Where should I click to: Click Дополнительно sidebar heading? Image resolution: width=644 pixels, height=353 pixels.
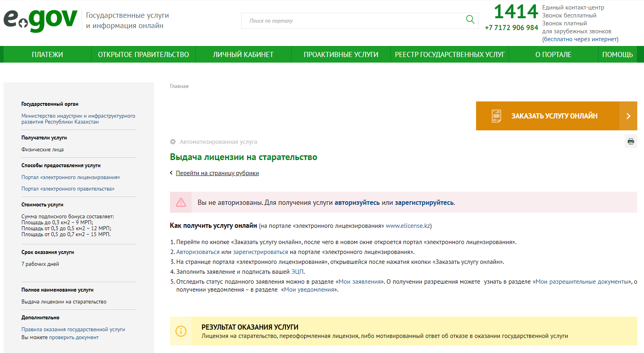40,318
